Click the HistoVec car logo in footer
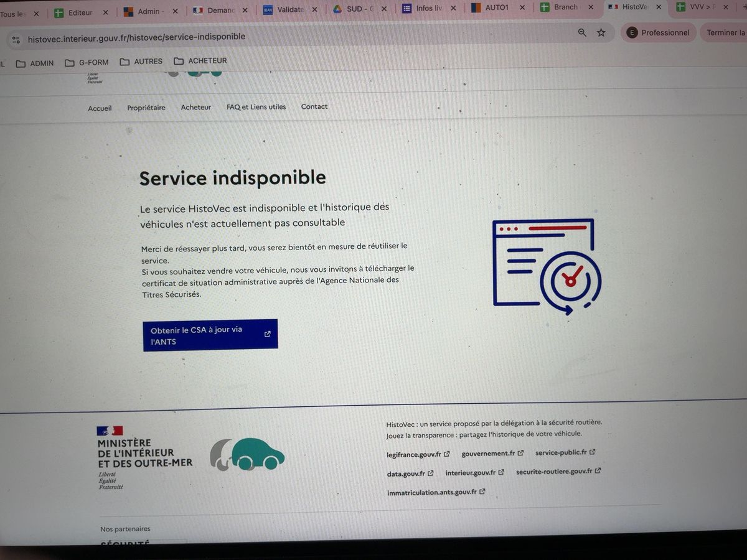 click(x=247, y=454)
